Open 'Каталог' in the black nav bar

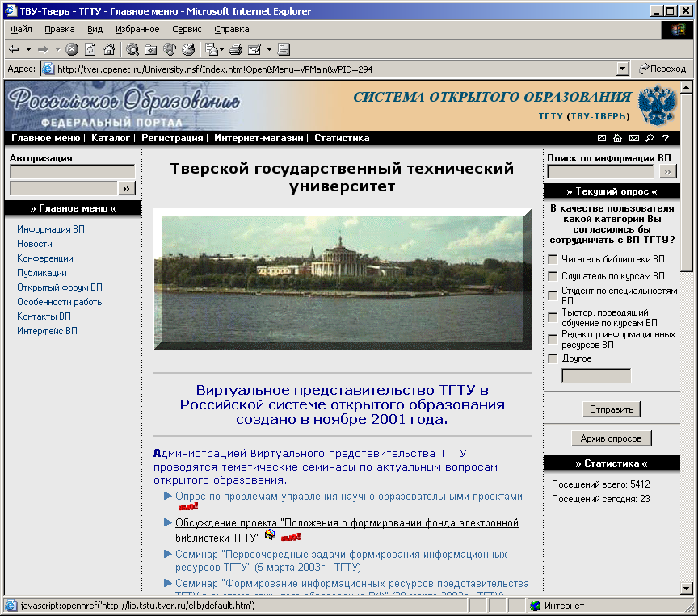111,138
